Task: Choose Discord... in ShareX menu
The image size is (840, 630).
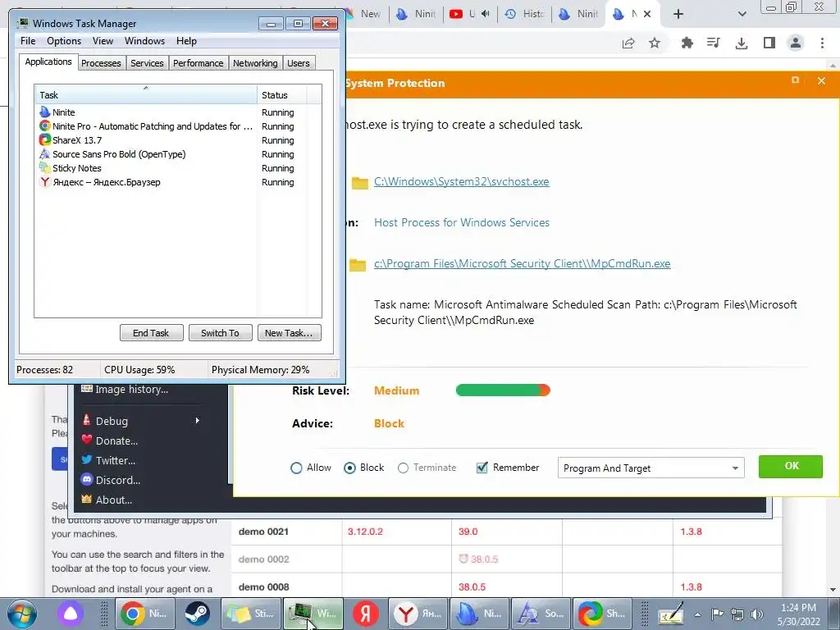Action: 118,481
